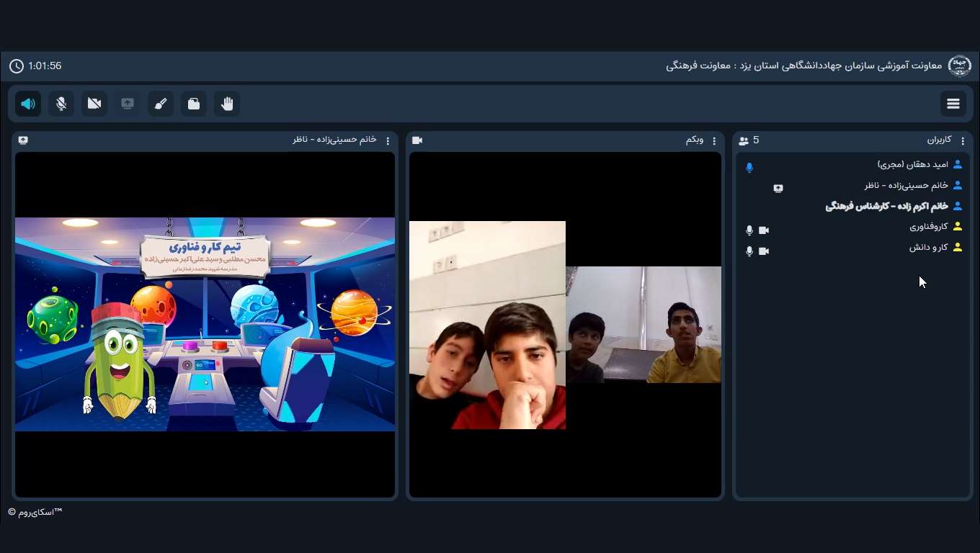Click the blue microphone icon of امید دهقان
The height and width of the screenshot is (553, 980).
click(x=749, y=168)
